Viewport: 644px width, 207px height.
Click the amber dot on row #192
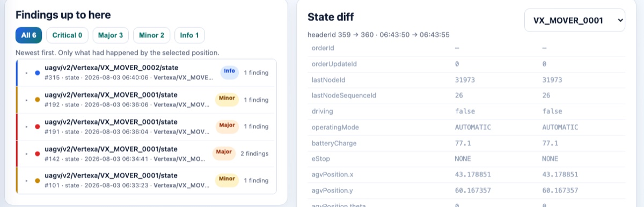pos(37,99)
